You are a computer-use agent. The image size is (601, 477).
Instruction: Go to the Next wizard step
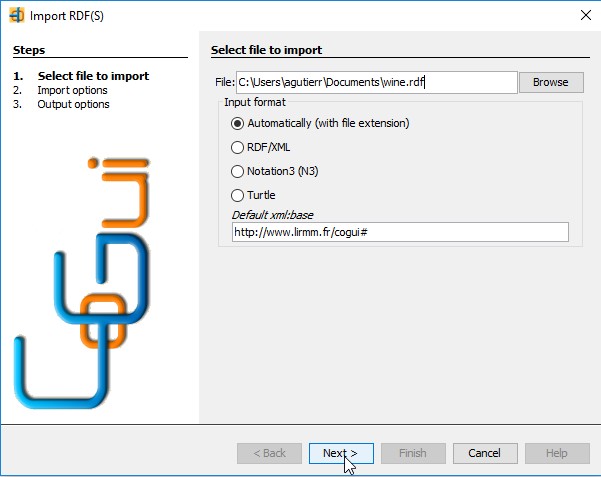pyautogui.click(x=341, y=453)
